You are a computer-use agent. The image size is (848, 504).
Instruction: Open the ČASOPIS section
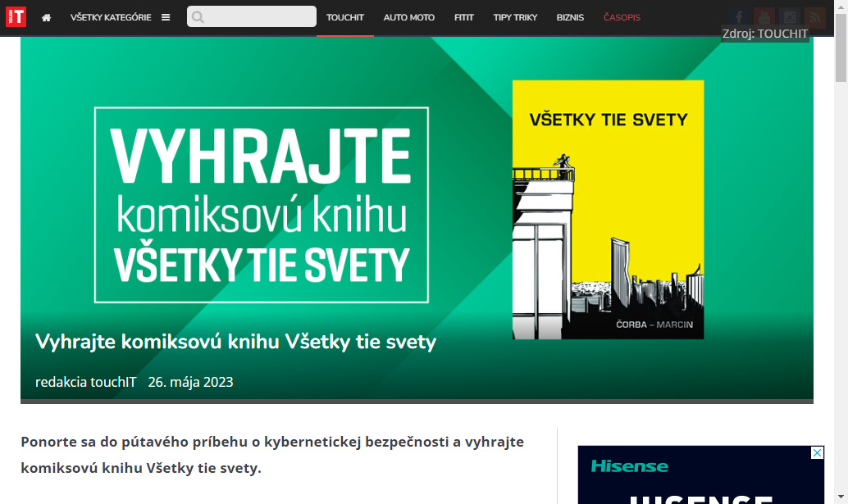click(x=622, y=18)
